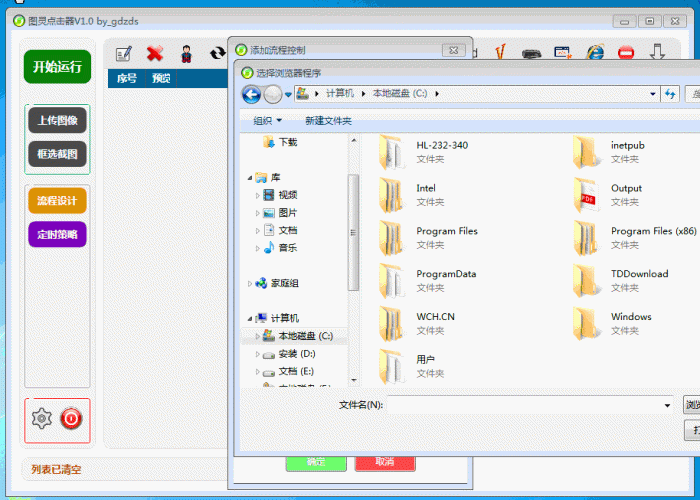Select 文档 library in the tree
Screen dimensions: 700x500
point(288,230)
